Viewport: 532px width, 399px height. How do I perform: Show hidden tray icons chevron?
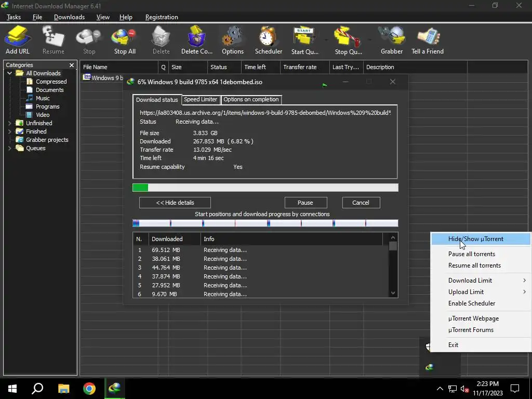440,389
